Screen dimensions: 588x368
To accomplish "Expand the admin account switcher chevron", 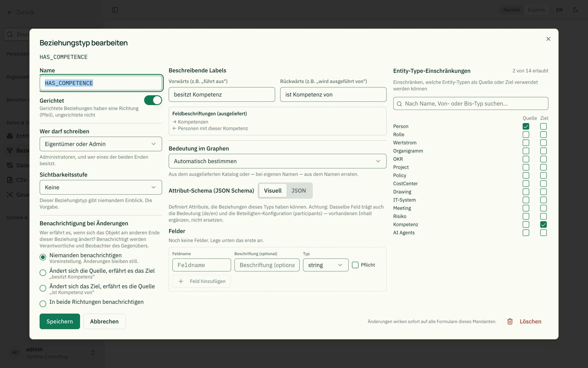I will (x=92, y=352).
